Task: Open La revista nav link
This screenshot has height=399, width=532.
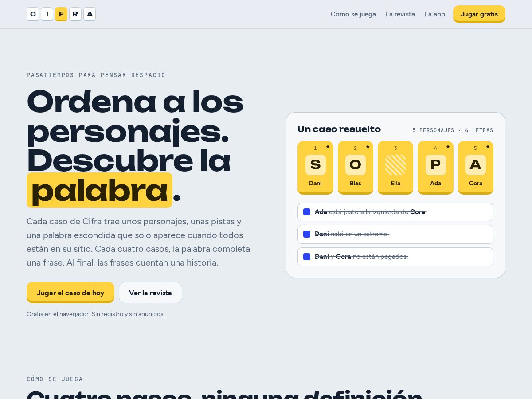Action: [400, 14]
